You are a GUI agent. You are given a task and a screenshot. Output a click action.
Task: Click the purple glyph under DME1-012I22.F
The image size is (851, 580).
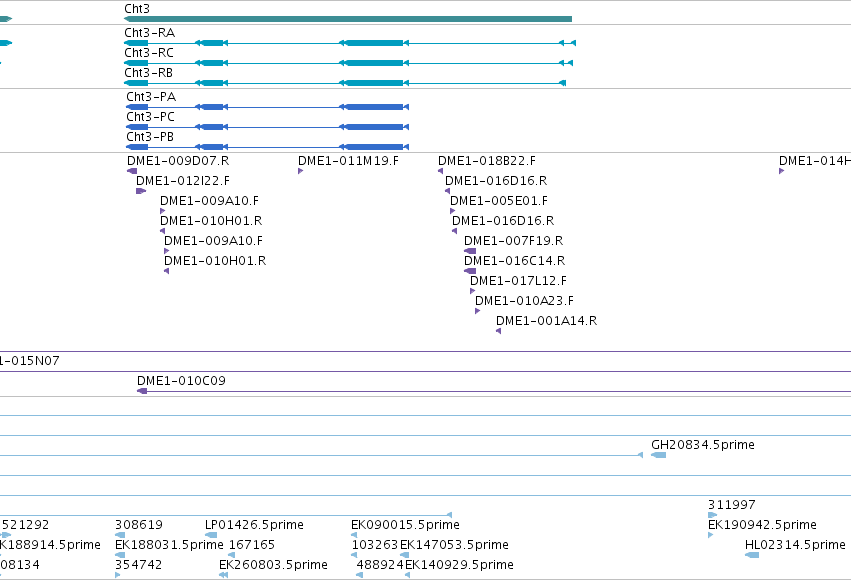141,191
